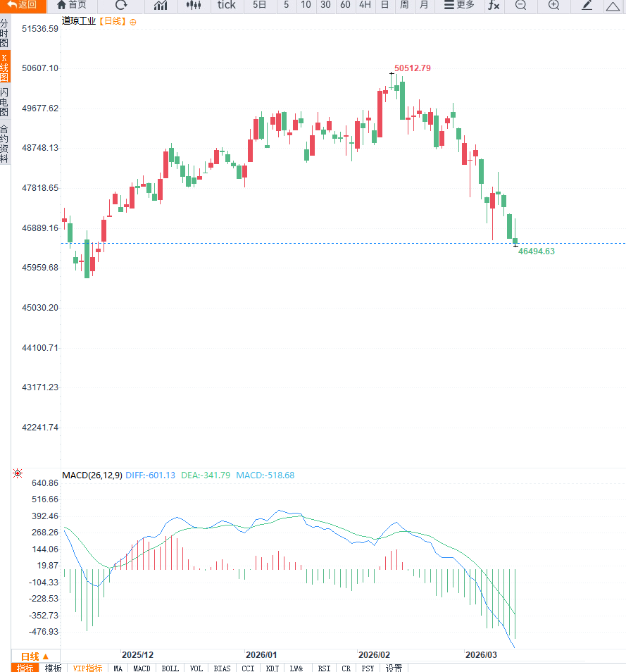Switch to 分时图 side tab

pos(5,33)
